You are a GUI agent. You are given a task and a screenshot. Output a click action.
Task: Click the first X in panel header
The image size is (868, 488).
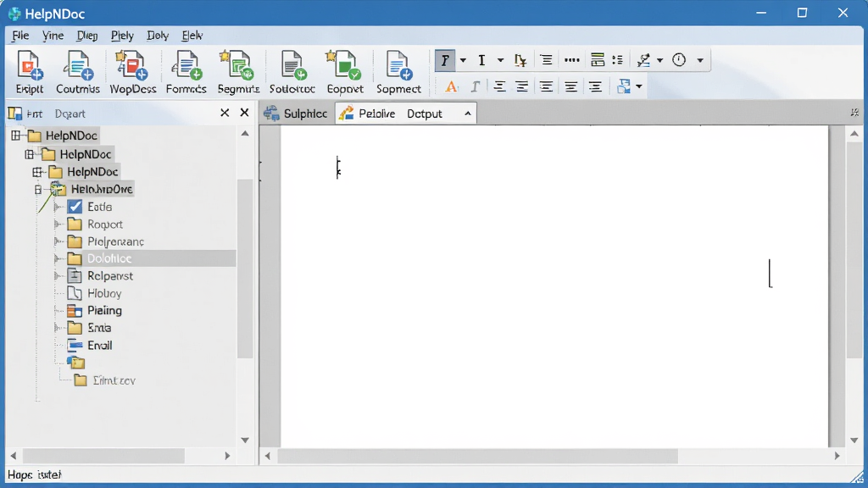pyautogui.click(x=224, y=113)
